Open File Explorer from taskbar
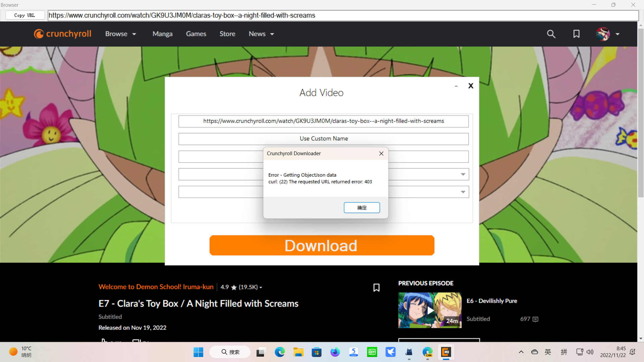 (298, 352)
